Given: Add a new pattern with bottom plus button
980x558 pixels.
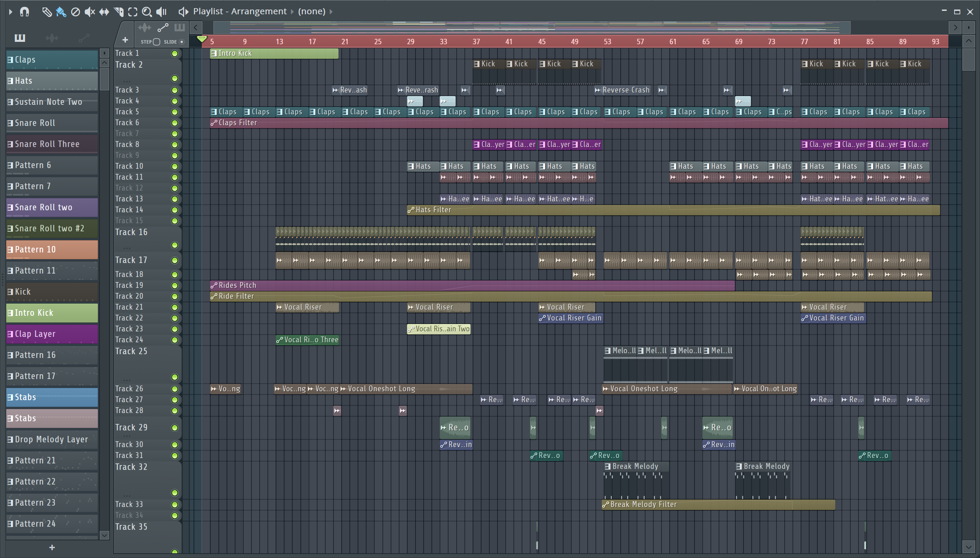Looking at the screenshot, I should [52, 548].
